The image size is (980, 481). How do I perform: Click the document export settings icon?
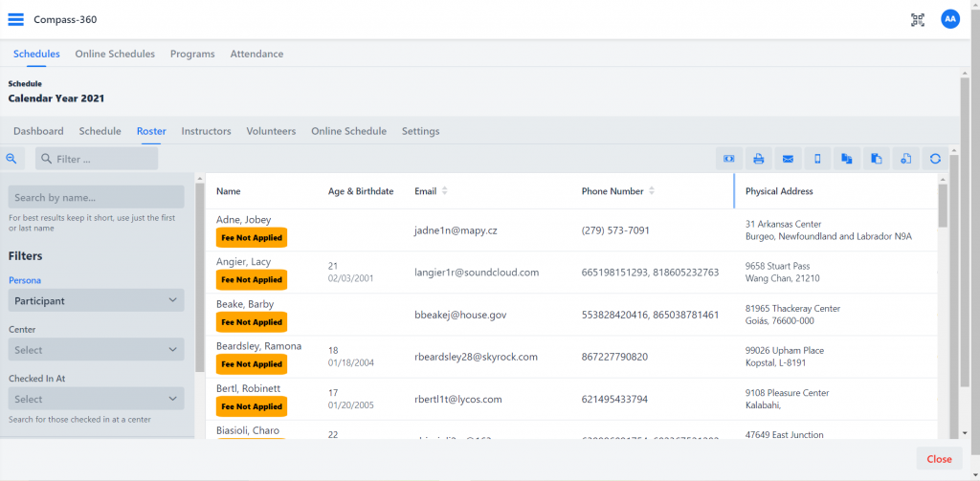pyautogui.click(x=905, y=159)
